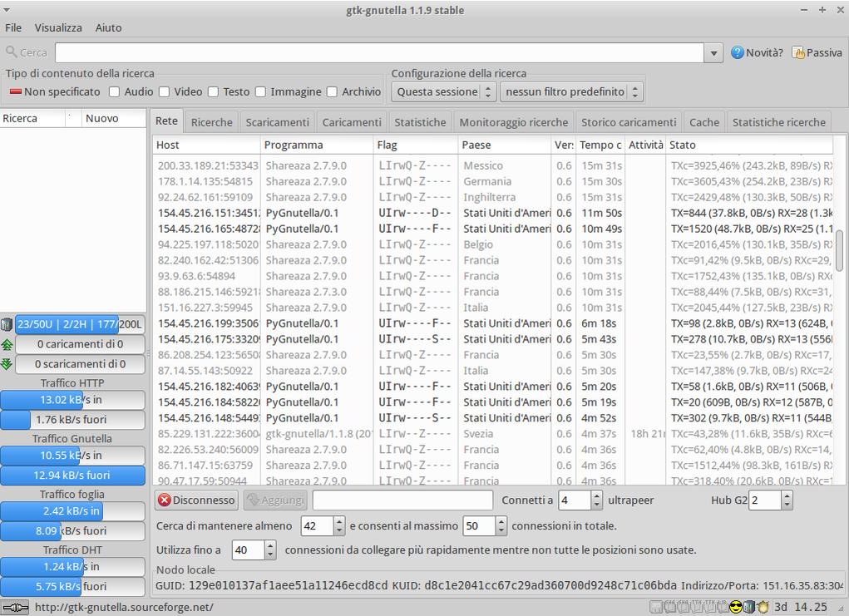Select the Monitoraggio ricerche tab
Image resolution: width=849 pixels, height=616 pixels.
click(514, 122)
